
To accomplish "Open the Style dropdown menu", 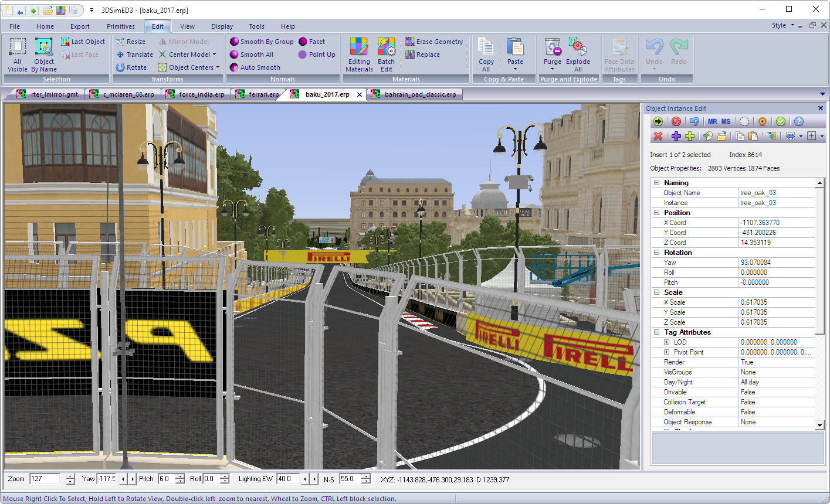I will click(783, 26).
